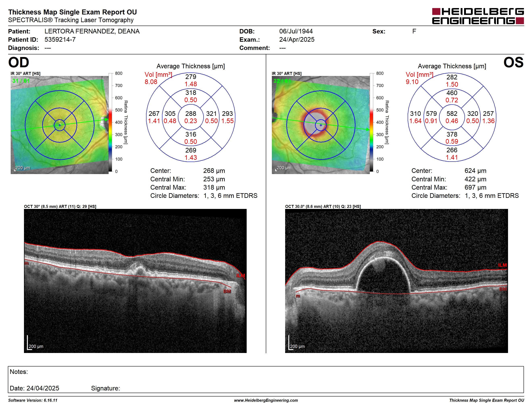Click OD OCT header with Q: 29

pyautogui.click(x=60, y=207)
